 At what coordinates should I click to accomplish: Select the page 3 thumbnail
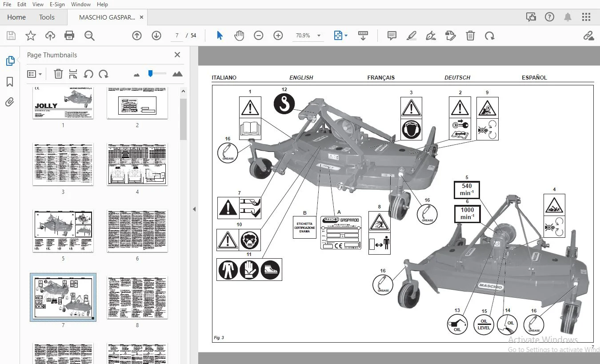pyautogui.click(x=63, y=164)
